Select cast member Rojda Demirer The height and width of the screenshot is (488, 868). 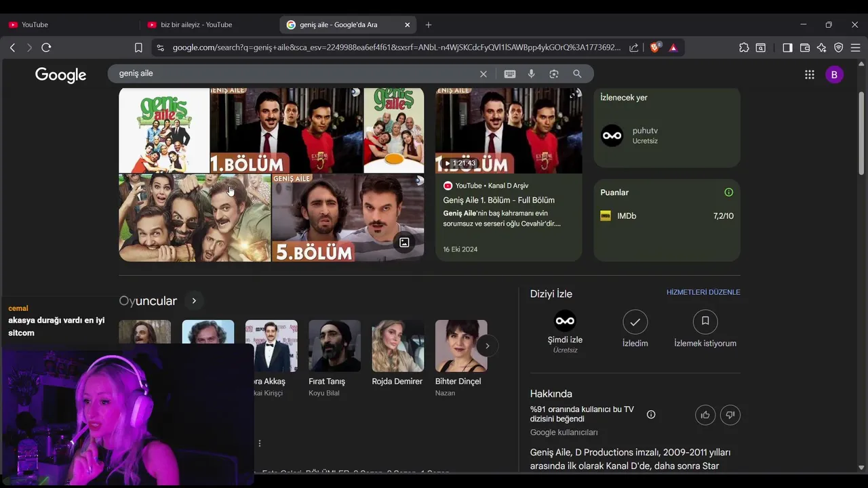pyautogui.click(x=397, y=354)
